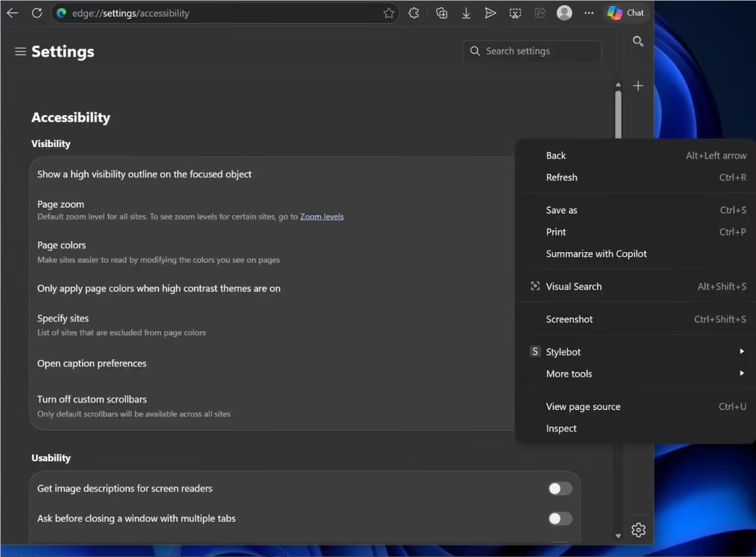
Task: Open the Downloads arrow icon
Action: (466, 13)
